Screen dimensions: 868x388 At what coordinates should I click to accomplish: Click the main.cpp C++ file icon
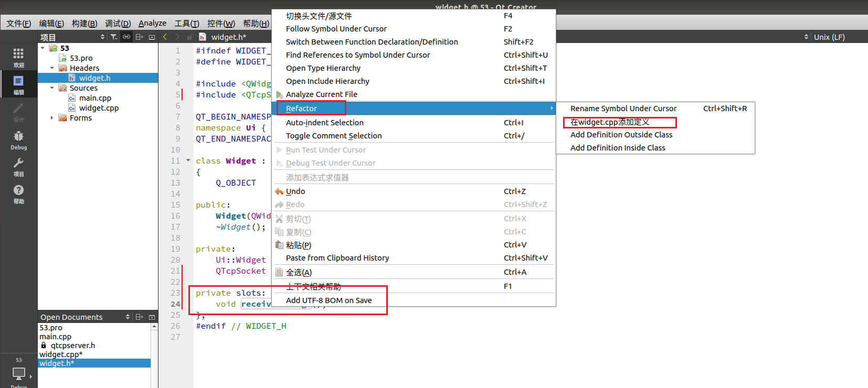72,98
